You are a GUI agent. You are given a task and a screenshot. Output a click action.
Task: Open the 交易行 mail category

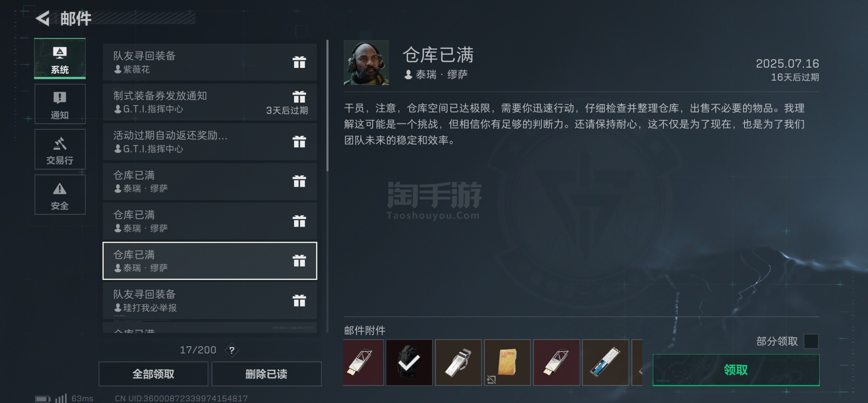60,149
